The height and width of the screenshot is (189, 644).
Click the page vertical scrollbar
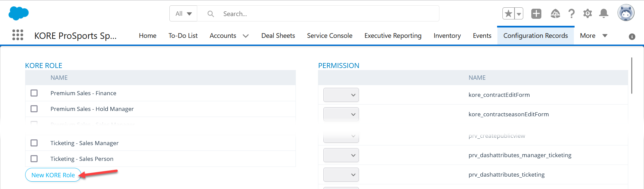pos(632,75)
